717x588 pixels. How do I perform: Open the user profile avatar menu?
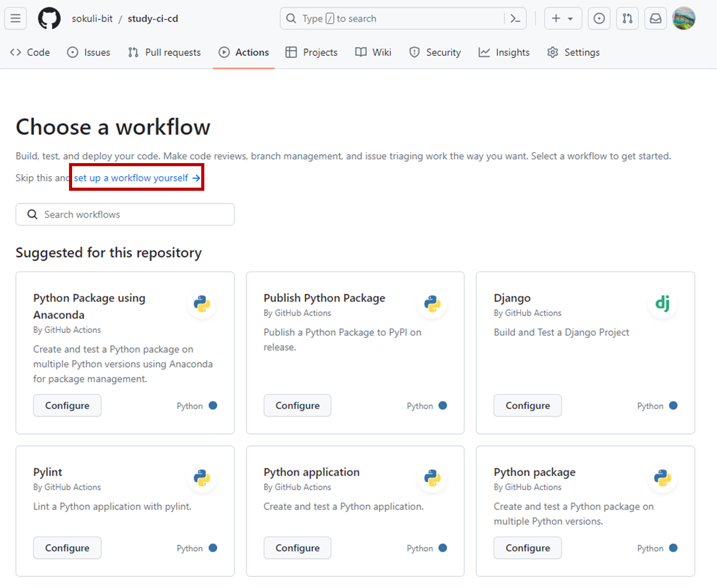click(684, 18)
